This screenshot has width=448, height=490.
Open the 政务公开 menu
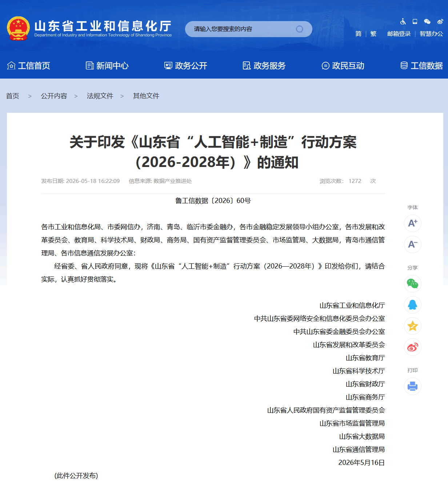point(186,65)
